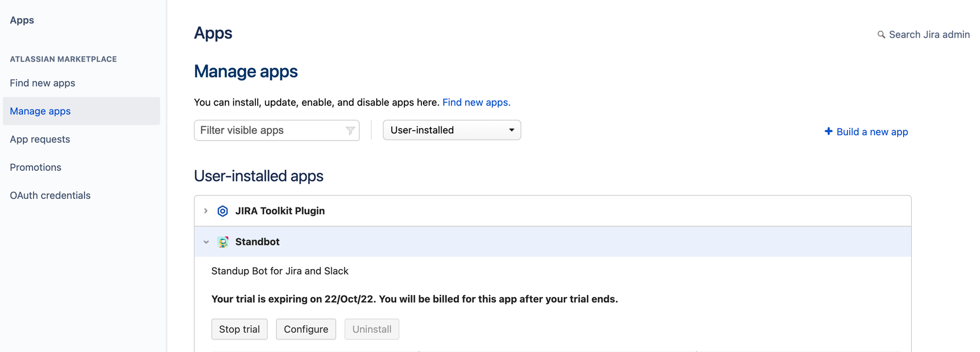Click the Configure button for Standbot
Viewport: 980px width, 352px height.
coord(306,329)
